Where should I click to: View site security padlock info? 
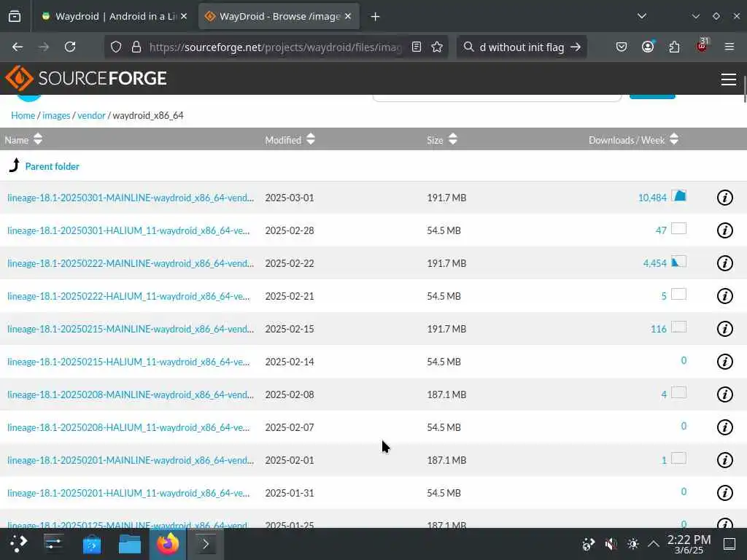[x=136, y=47]
